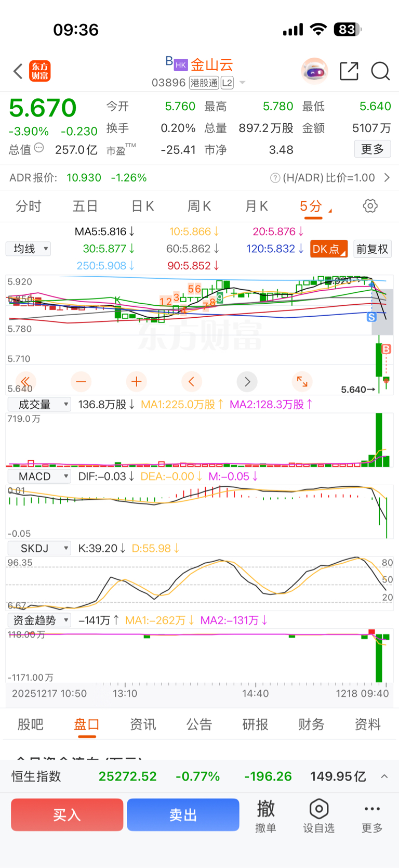This screenshot has width=399, height=868.
Task: Switch to 五日 chart tab
Action: point(85,206)
